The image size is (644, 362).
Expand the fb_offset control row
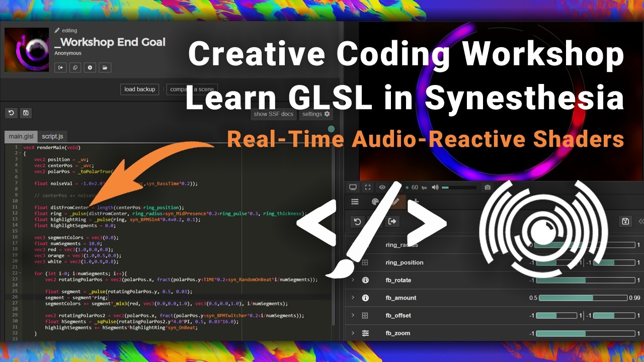tap(353, 315)
